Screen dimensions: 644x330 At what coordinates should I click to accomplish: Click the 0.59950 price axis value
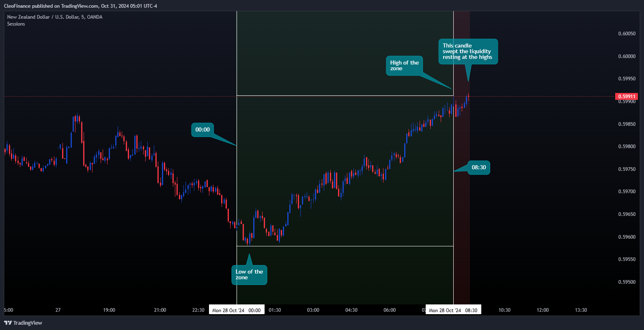coord(627,79)
